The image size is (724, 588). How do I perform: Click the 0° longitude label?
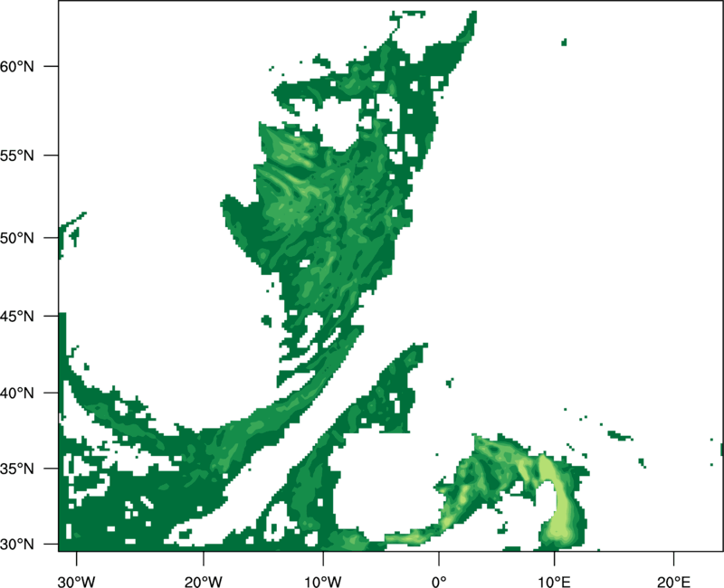coord(439,582)
